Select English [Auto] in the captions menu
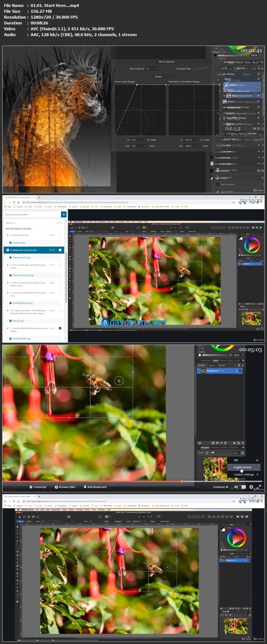267x644 pixels. click(244, 467)
